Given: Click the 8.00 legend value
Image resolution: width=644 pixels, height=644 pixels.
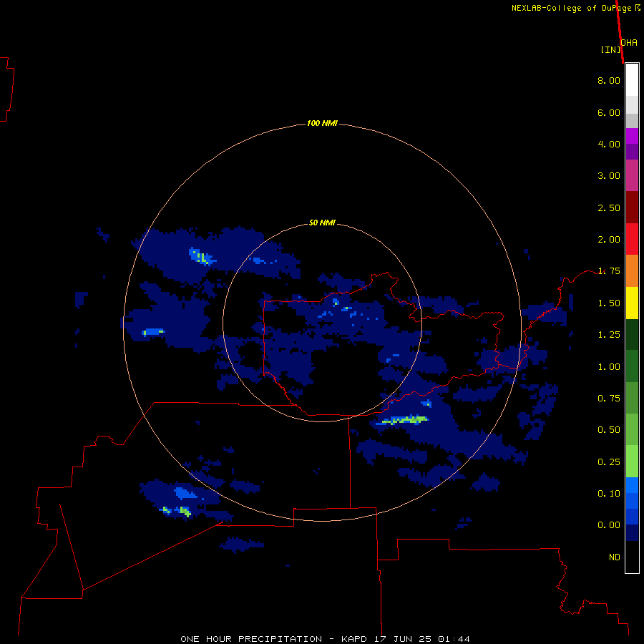Looking at the screenshot, I should [609, 80].
